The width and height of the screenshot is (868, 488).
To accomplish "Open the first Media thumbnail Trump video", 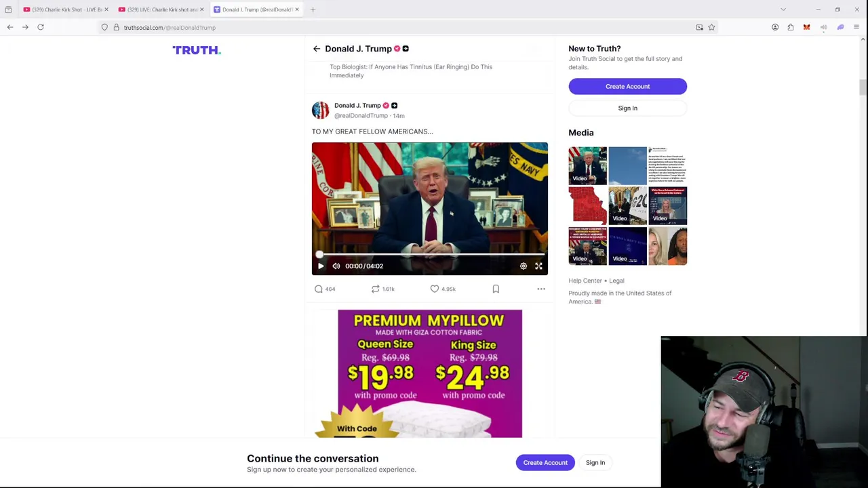I will [588, 165].
